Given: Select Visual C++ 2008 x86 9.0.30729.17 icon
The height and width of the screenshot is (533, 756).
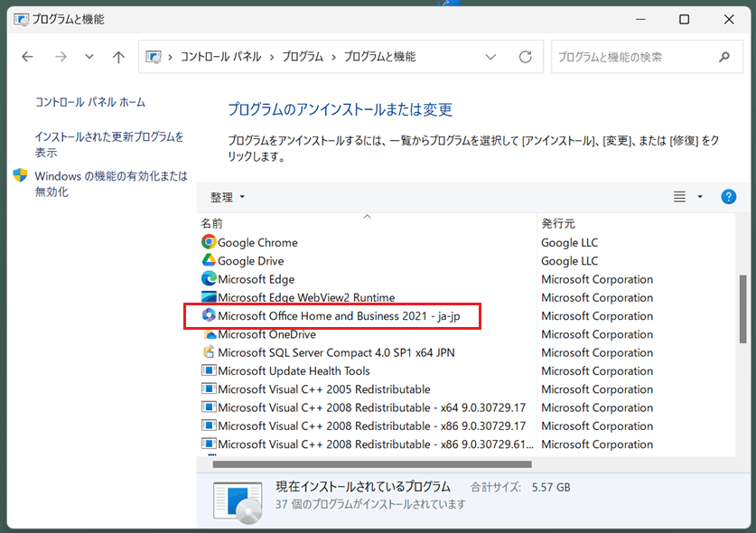Looking at the screenshot, I should [x=209, y=425].
